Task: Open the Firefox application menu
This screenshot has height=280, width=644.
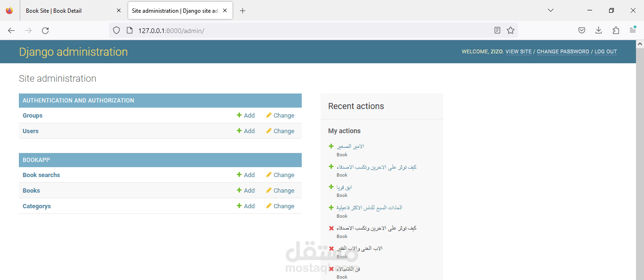Action: tap(633, 30)
